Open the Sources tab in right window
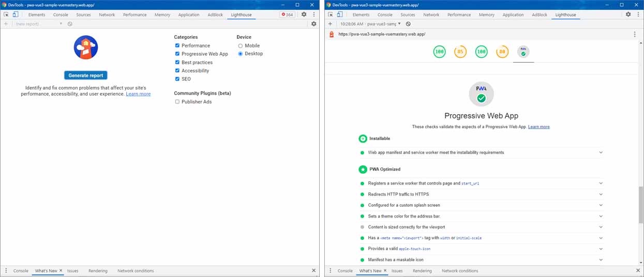Screen dimensions: 644x277 [408, 14]
